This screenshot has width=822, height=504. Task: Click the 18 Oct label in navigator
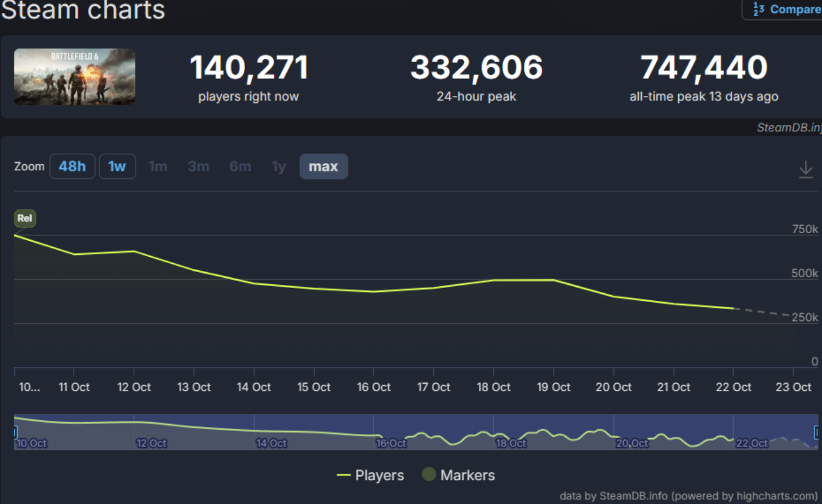510,443
